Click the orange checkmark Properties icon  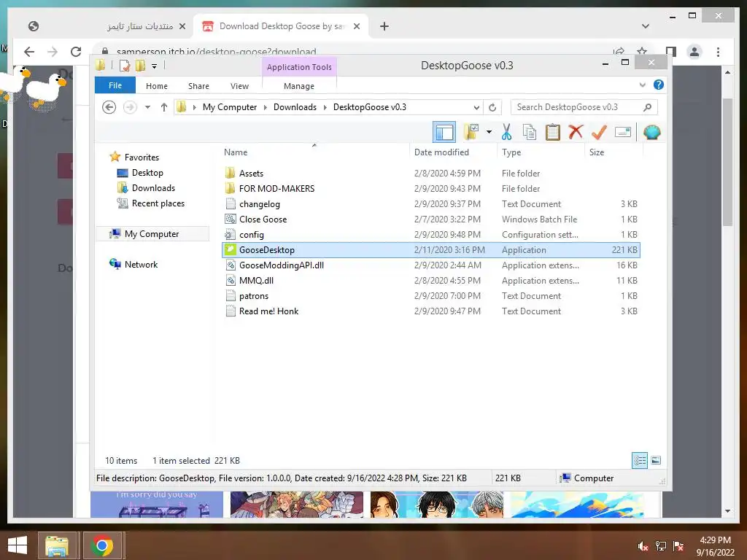(x=599, y=132)
